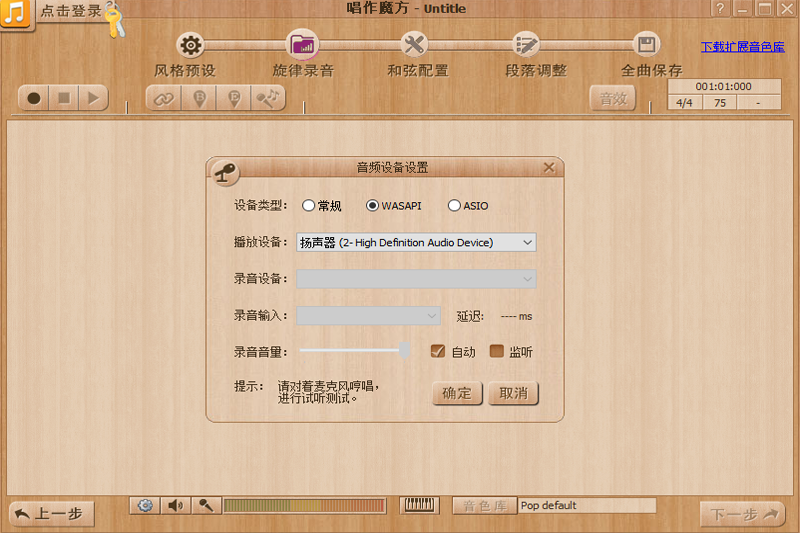Image resolution: width=800 pixels, height=533 pixels.
Task: Click the 全曲保存 floppy disk icon
Action: coord(647,45)
